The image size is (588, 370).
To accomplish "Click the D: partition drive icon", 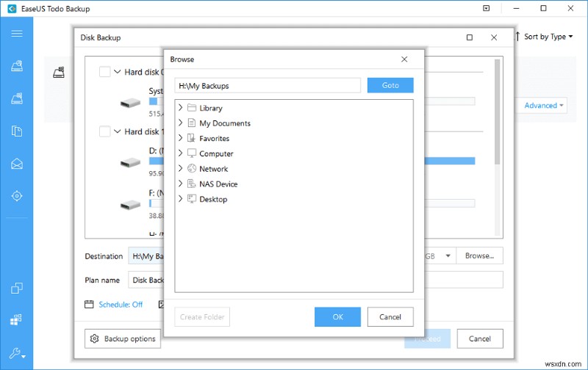I will [x=131, y=162].
